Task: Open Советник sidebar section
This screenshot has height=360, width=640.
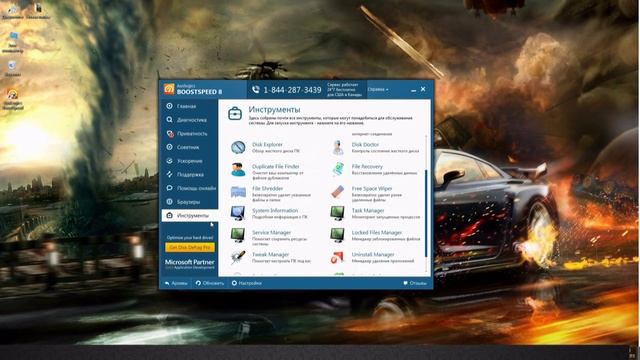Action: point(190,147)
